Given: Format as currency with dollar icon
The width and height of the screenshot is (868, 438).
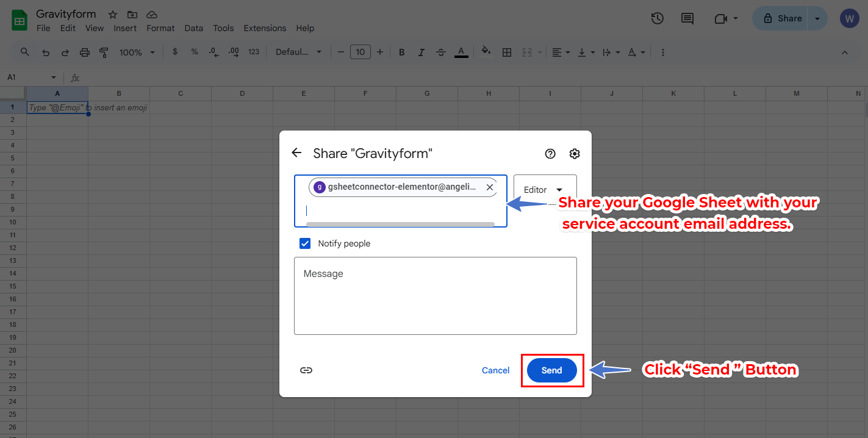Looking at the screenshot, I should [x=175, y=52].
